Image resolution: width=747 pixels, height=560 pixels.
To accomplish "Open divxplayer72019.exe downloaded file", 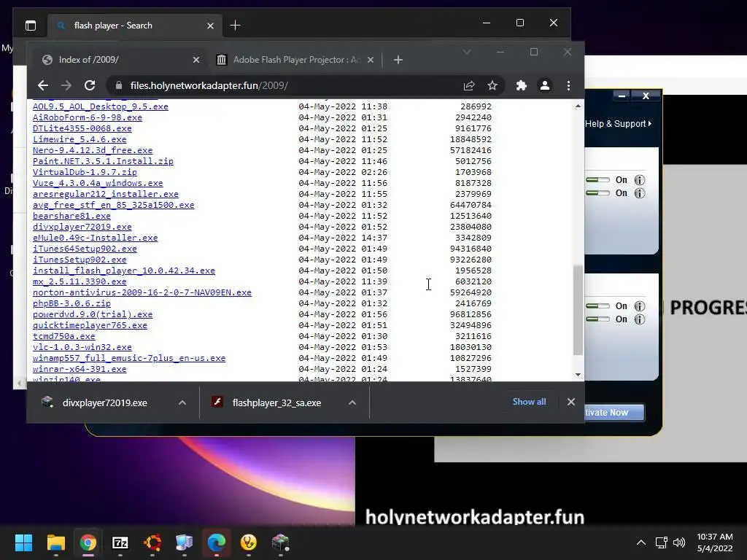I will tap(104, 402).
